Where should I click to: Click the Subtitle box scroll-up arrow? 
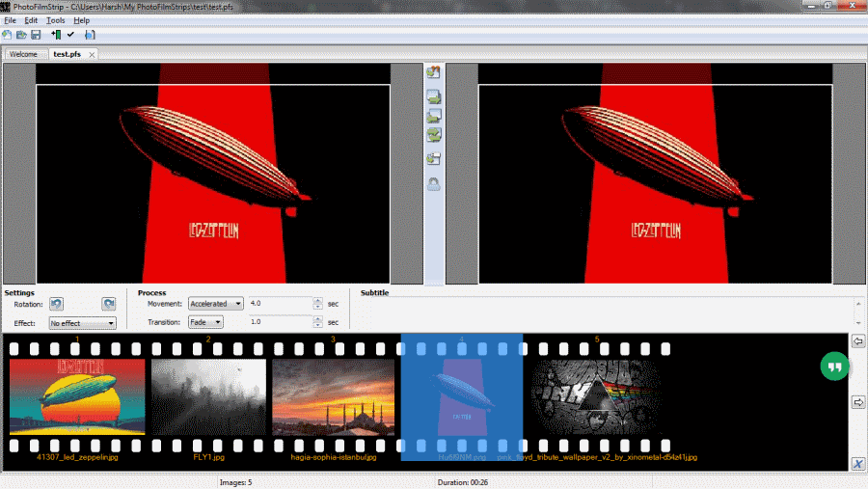point(858,304)
